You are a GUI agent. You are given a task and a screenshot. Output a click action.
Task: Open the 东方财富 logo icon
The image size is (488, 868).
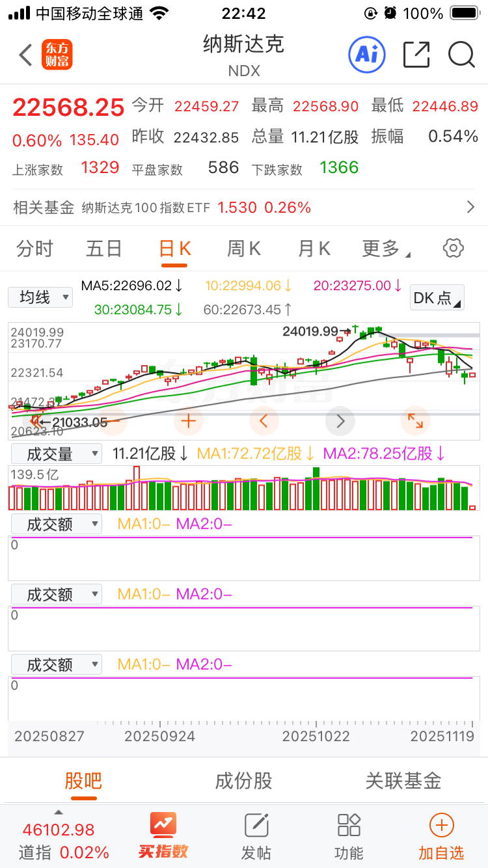click(x=57, y=55)
